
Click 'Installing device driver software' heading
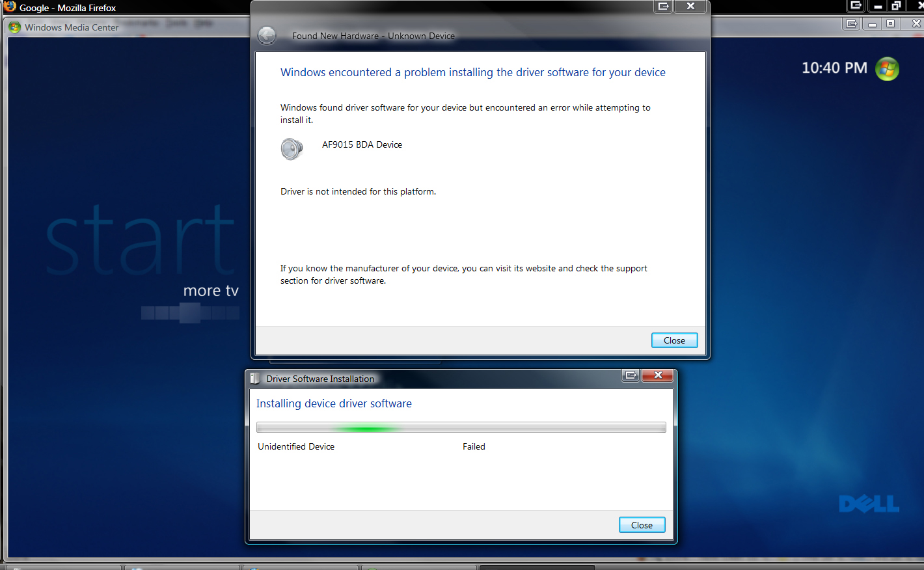click(x=334, y=403)
